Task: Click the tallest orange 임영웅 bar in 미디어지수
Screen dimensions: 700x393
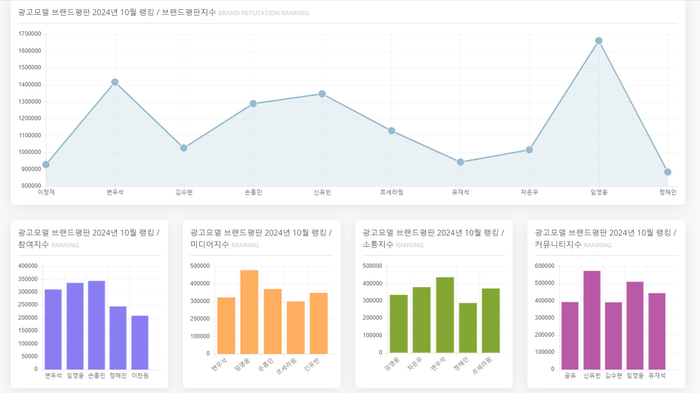Action: pyautogui.click(x=249, y=312)
